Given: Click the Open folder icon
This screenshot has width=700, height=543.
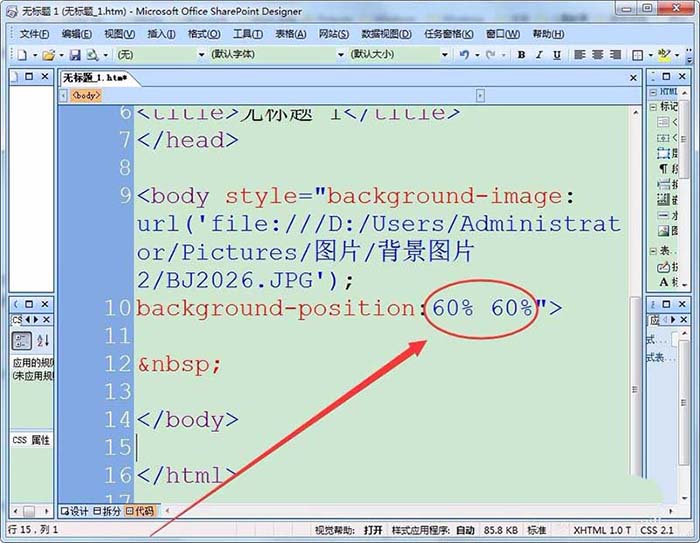Looking at the screenshot, I should point(49,55).
